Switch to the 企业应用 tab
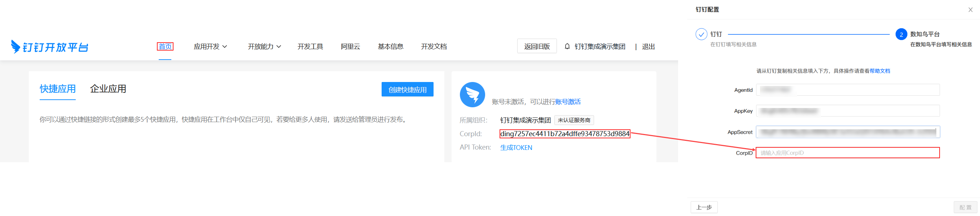Viewport: 980px width, 216px height. [x=108, y=89]
